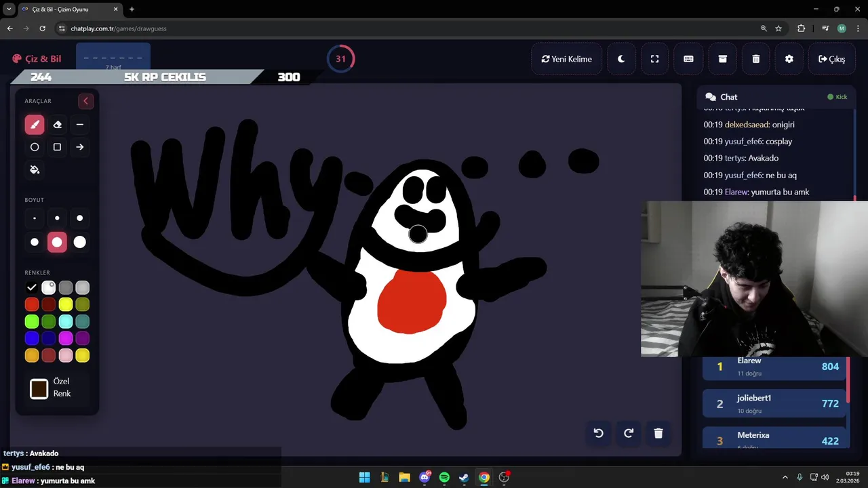This screenshot has width=868, height=488.
Task: Select the straight line tool
Action: coord(80,125)
